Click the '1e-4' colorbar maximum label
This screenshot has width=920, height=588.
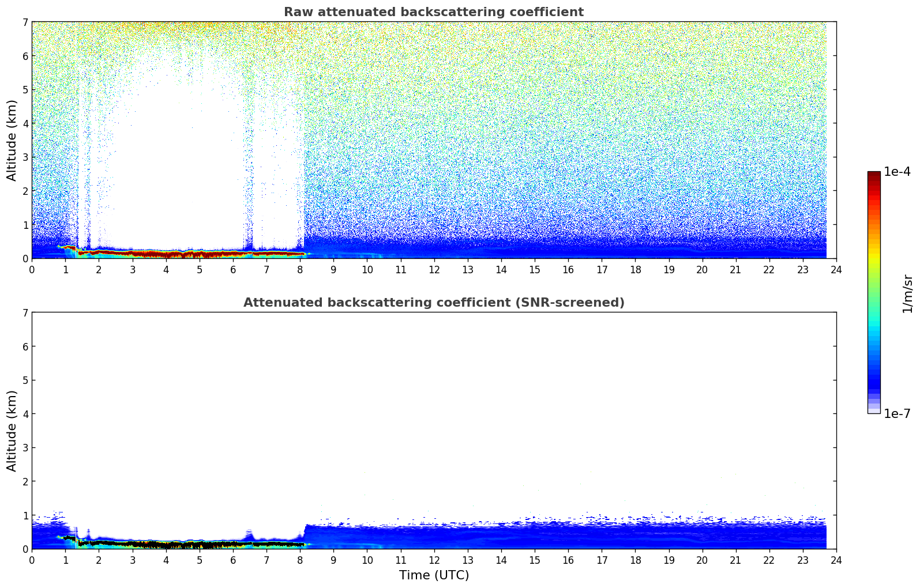coord(897,172)
